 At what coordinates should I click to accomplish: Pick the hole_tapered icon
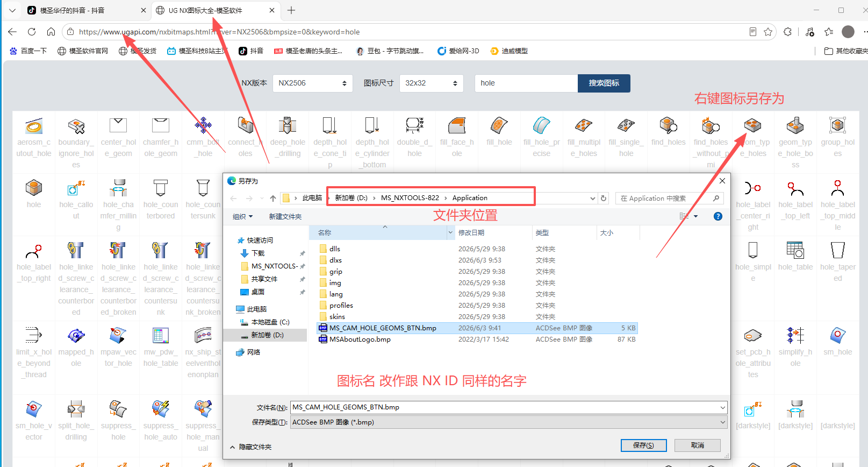point(837,250)
